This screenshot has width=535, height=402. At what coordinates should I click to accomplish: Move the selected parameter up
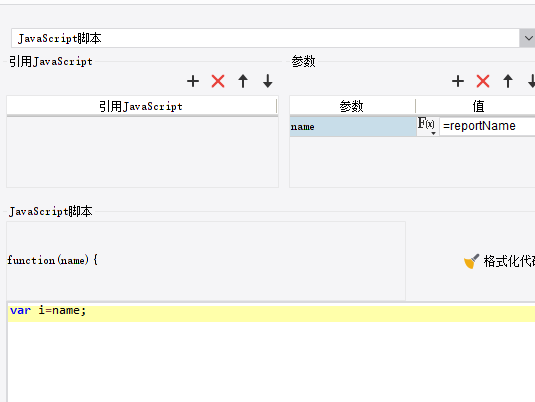pos(508,81)
